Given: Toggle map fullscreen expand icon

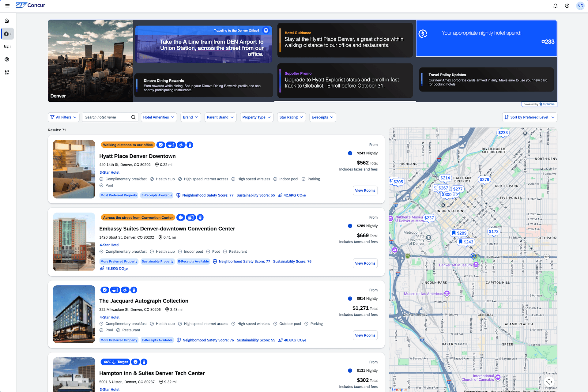Looking at the screenshot, I should pyautogui.click(x=549, y=381).
